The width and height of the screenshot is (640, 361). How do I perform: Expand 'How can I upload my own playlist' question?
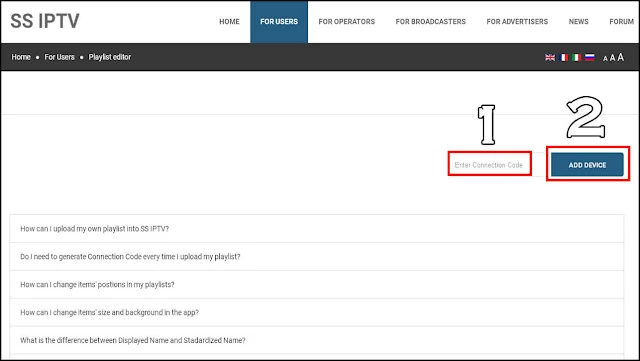pos(317,229)
